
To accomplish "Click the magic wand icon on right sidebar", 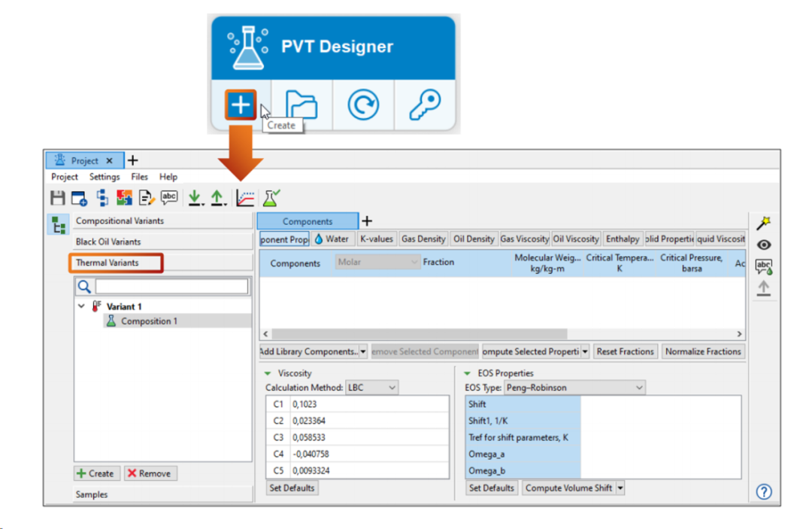I will coord(764,223).
